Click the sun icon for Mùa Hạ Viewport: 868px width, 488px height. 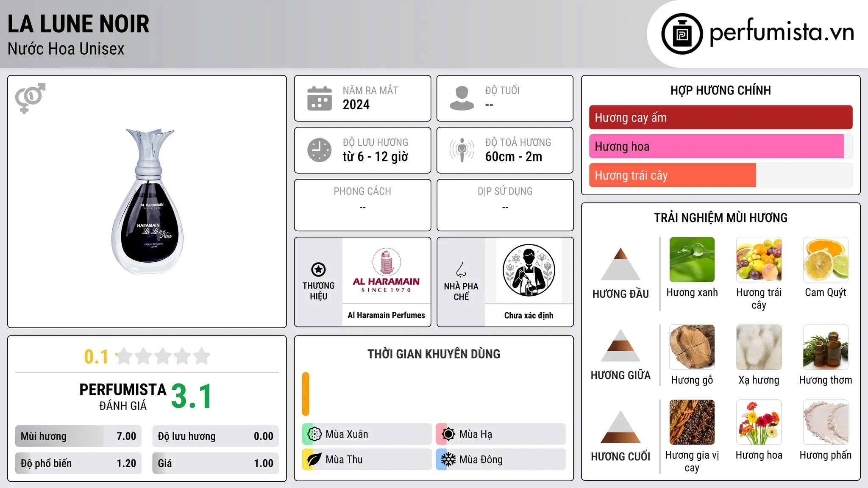click(x=448, y=434)
